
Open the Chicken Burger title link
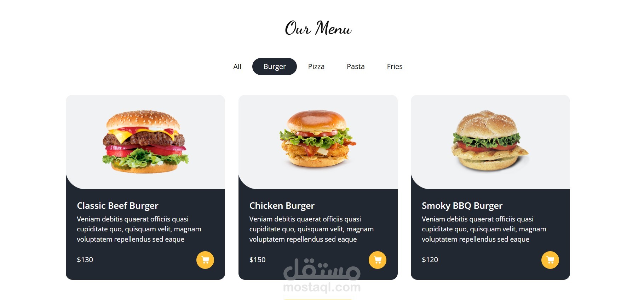(x=282, y=206)
